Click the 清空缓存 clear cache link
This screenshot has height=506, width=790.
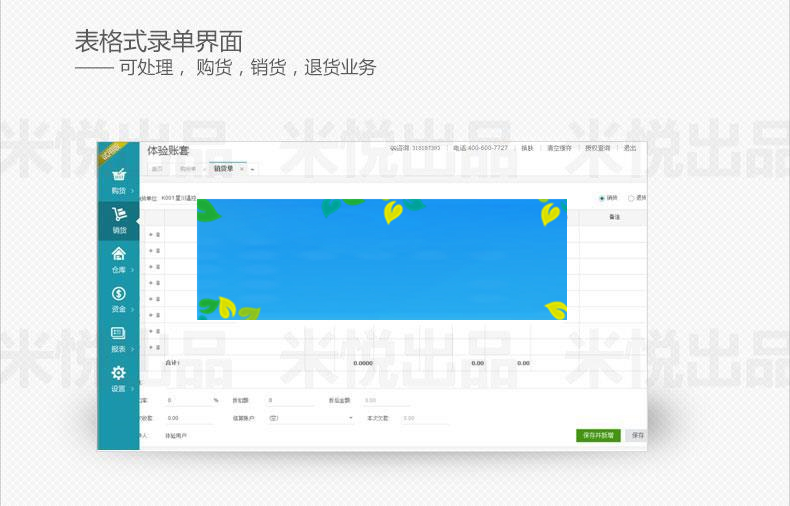[x=559, y=148]
